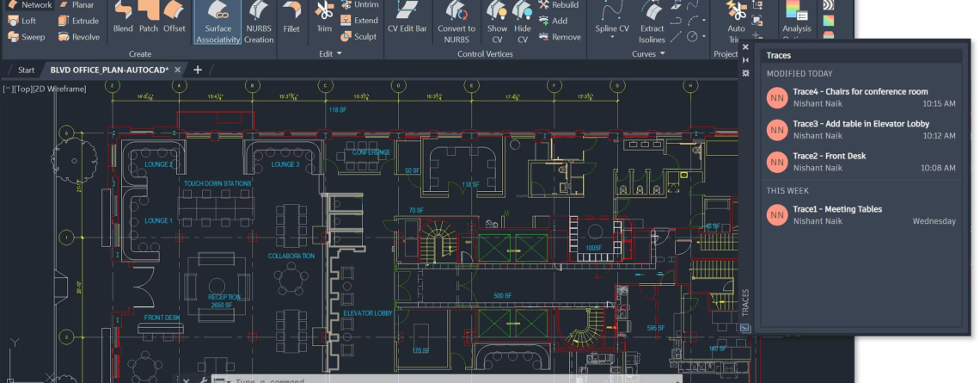Open Trace1 - Meeting Tables entry
Viewport: 980px width, 383px height.
tap(860, 214)
